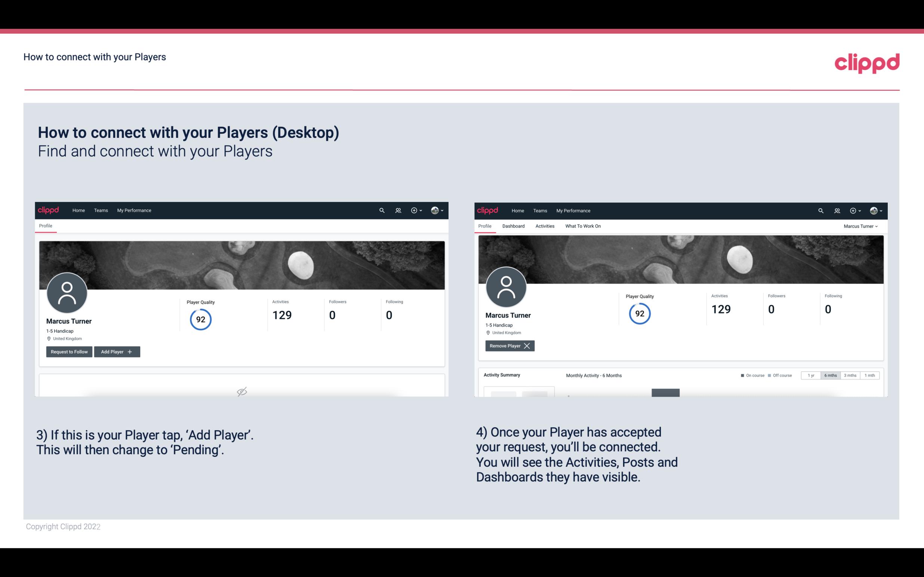This screenshot has width=924, height=577.
Task: Click the Clippd logo in right panel
Action: 487,211
